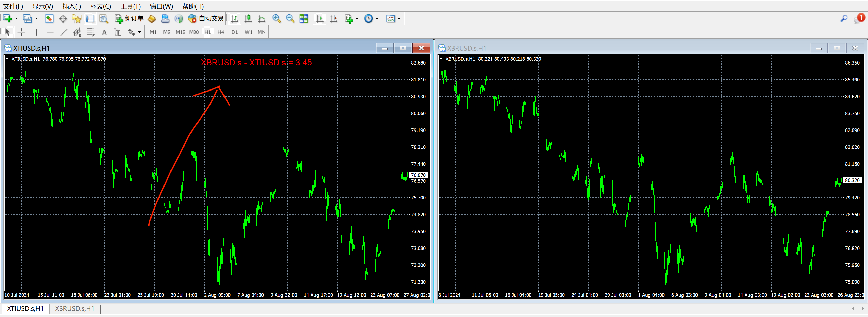Open the 图表(C) menu
The image size is (868, 317).
[100, 6]
